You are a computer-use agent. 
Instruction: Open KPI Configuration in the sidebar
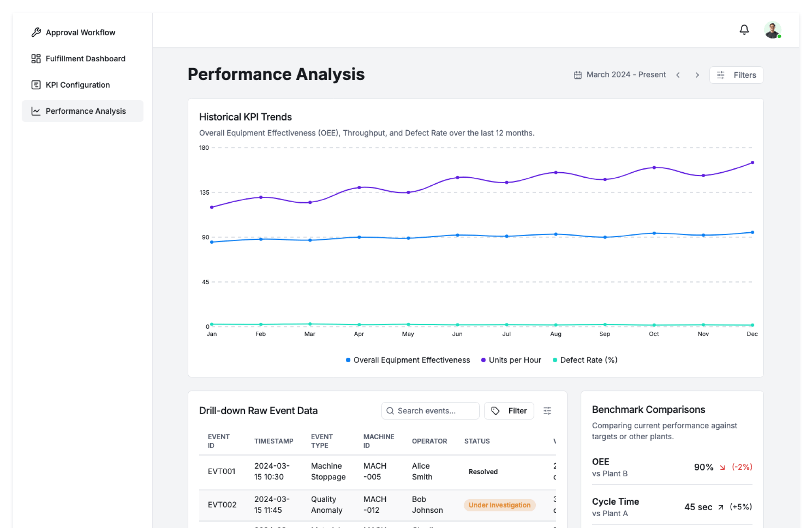[78, 85]
